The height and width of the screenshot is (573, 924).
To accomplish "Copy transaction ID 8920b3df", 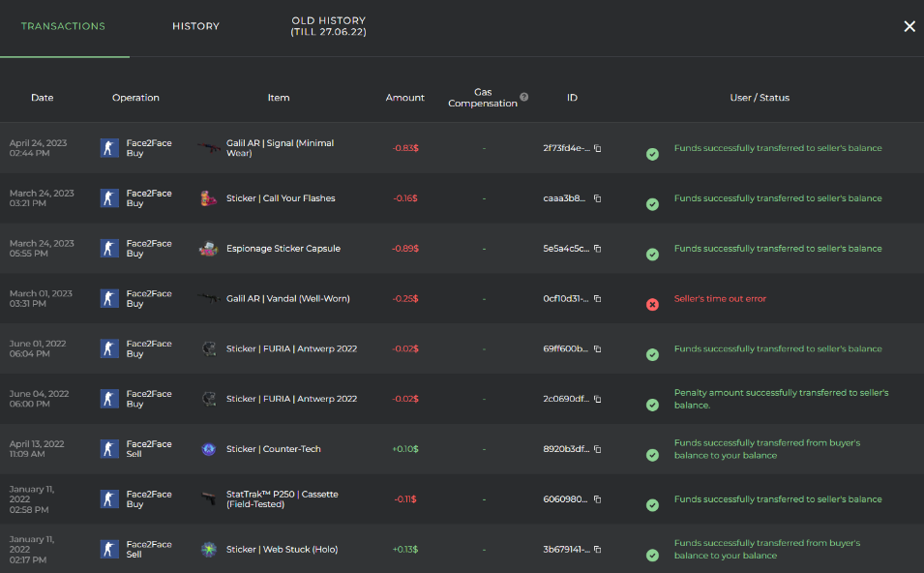I will 597,449.
